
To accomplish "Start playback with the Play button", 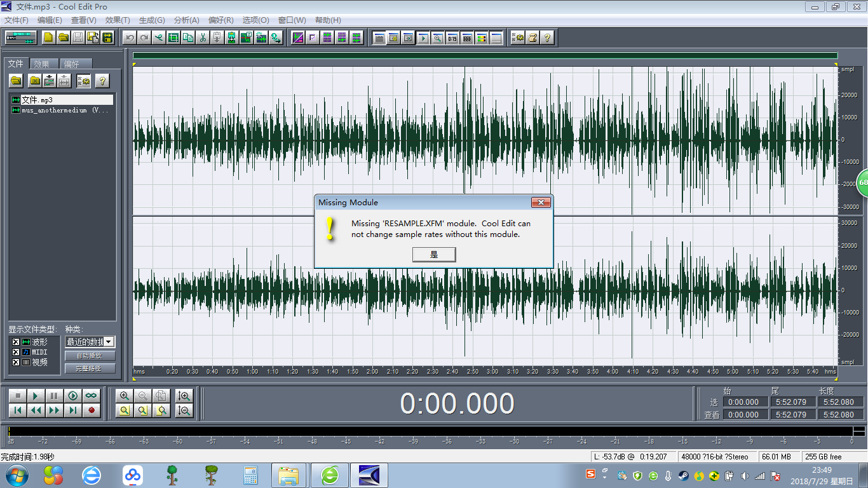I will point(36,395).
